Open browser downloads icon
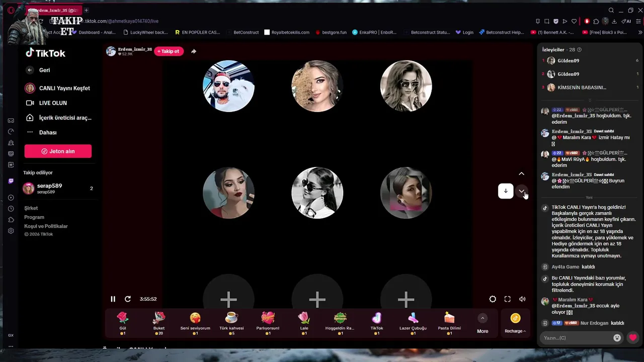The image size is (644, 362). (x=614, y=21)
